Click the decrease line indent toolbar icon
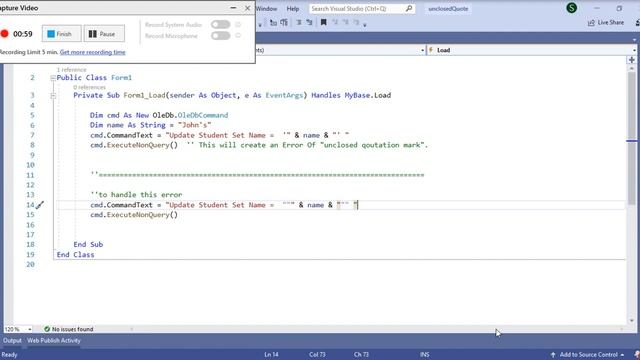 click(x=273, y=22)
